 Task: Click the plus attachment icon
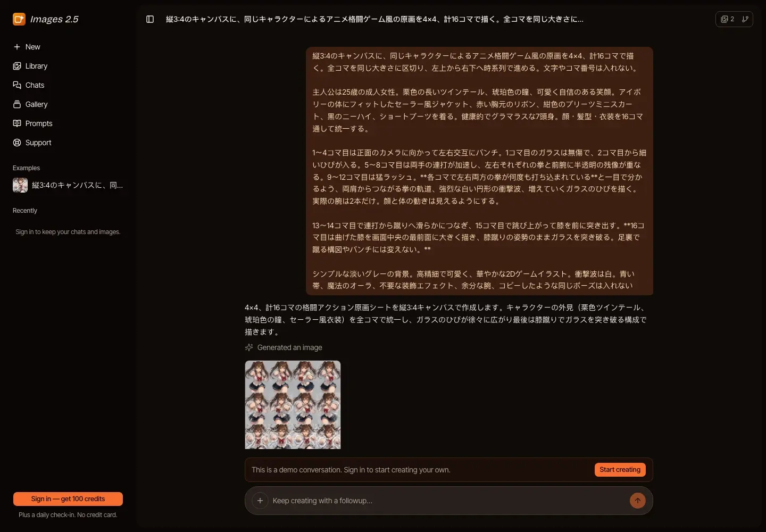click(x=260, y=501)
